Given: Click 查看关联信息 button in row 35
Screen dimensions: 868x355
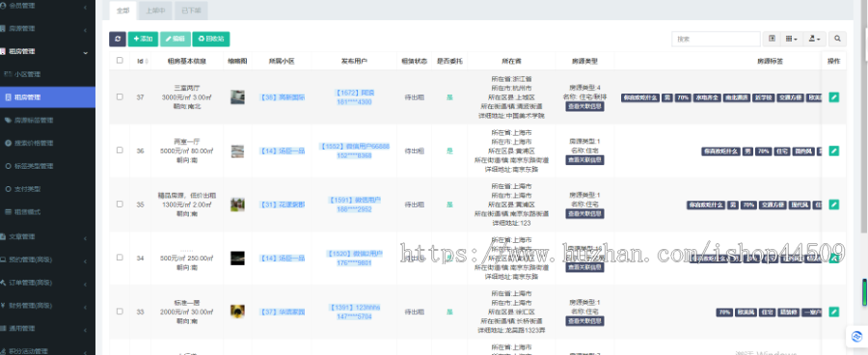Looking at the screenshot, I should 584,214.
